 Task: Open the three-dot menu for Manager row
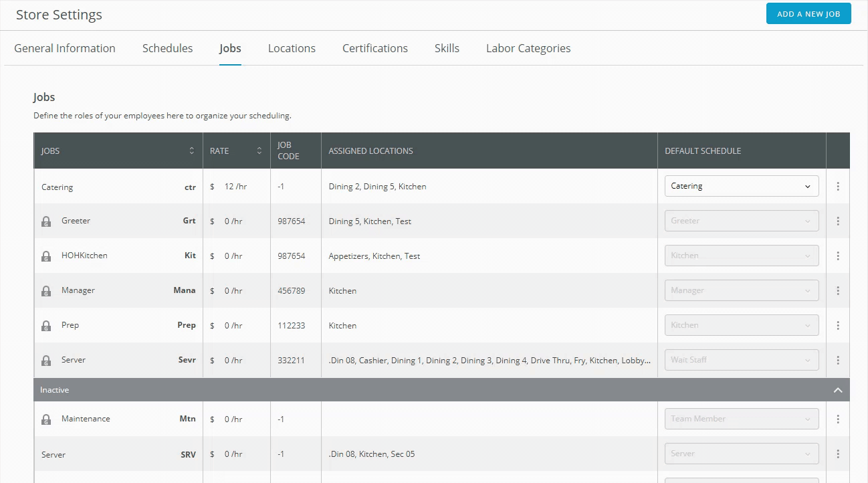(838, 291)
